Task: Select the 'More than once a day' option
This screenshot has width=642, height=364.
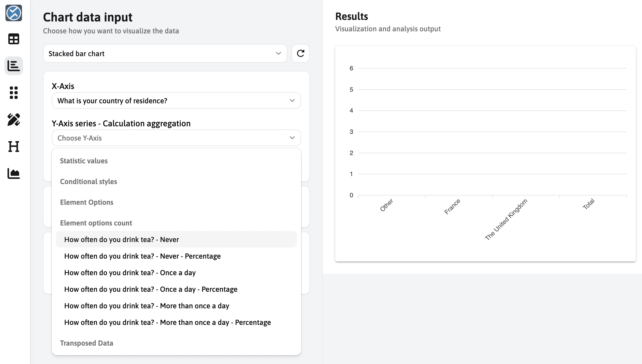Action: tap(147, 306)
